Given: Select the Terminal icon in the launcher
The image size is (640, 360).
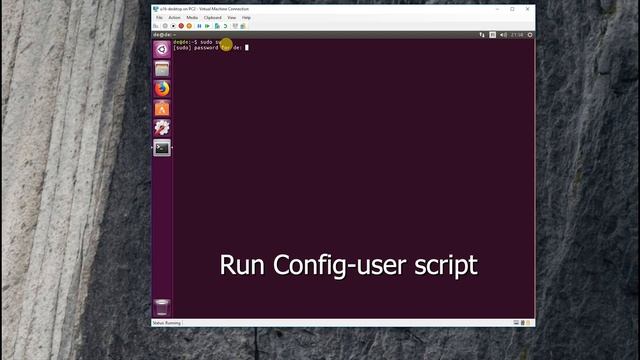Looking at the screenshot, I should click(x=162, y=148).
